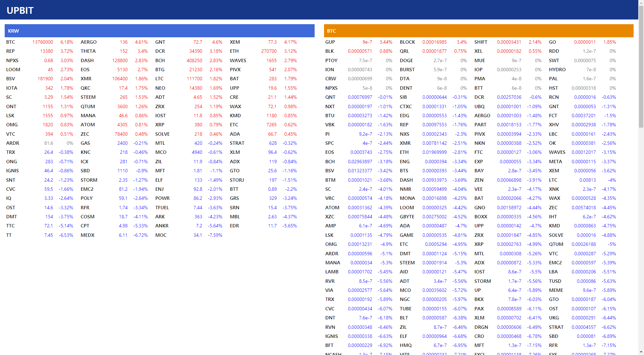Select the KRW market header
This screenshot has height=355, width=644.
[160, 31]
